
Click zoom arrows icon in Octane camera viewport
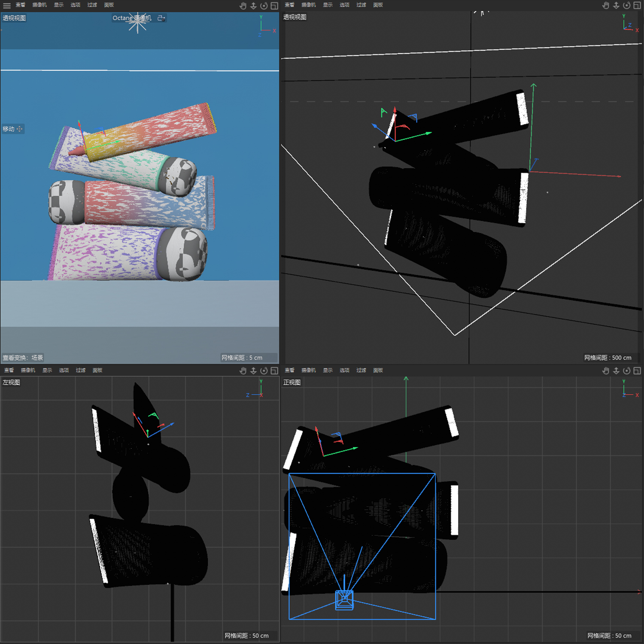point(253,6)
